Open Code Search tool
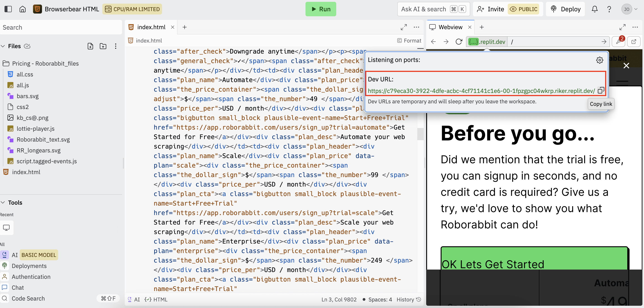The height and width of the screenshot is (308, 644). click(x=28, y=299)
